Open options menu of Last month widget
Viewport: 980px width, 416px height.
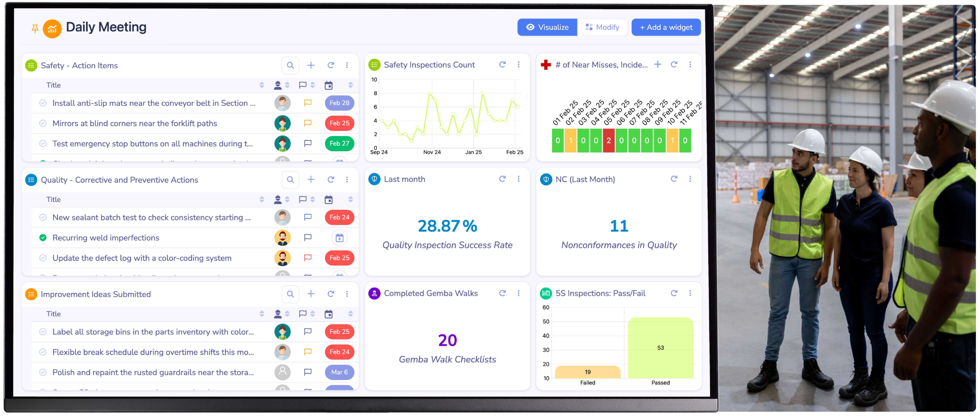click(x=519, y=179)
